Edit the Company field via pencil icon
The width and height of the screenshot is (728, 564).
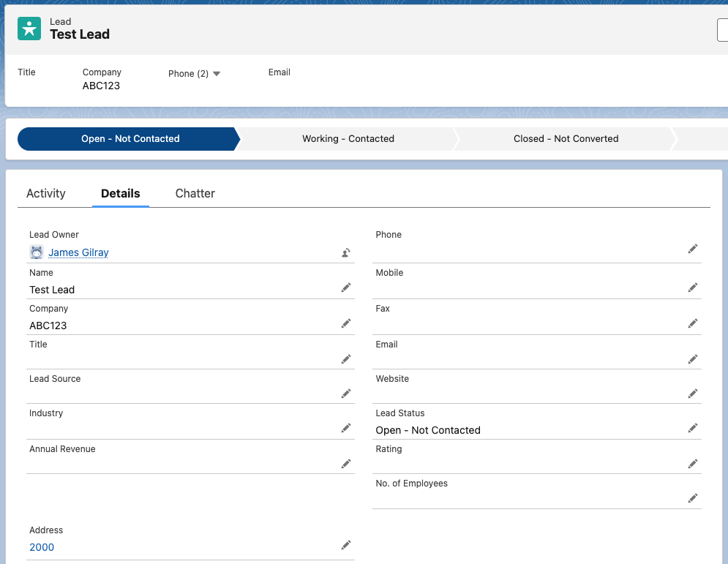(346, 323)
